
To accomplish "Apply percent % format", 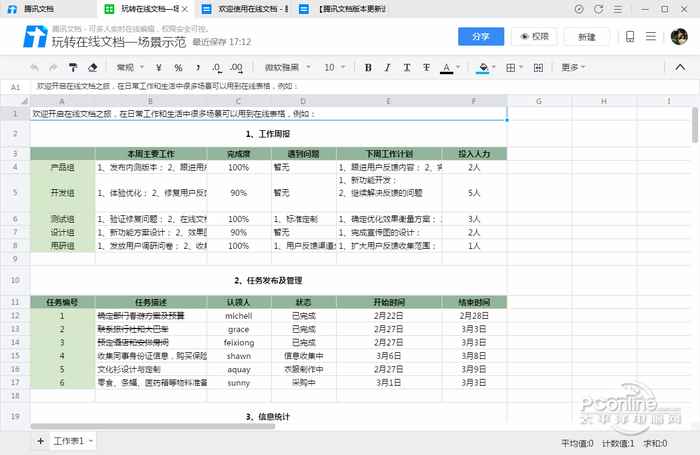I will pos(177,68).
